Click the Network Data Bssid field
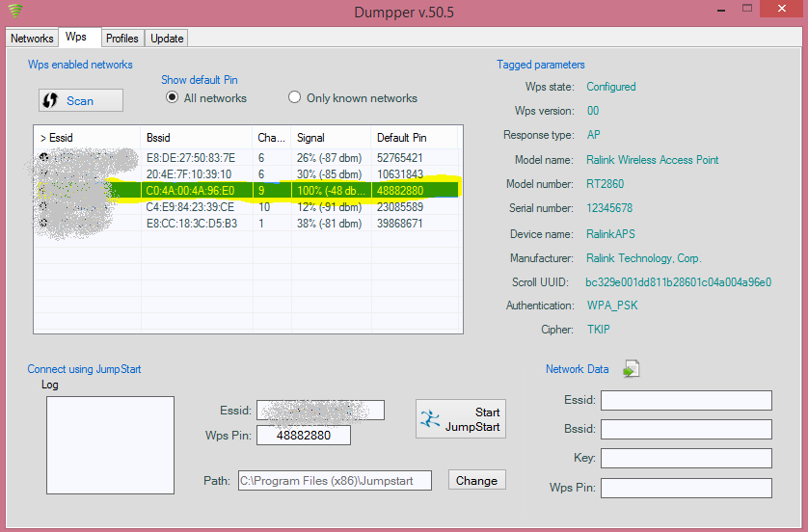Image resolution: width=808 pixels, height=532 pixels. (x=687, y=429)
